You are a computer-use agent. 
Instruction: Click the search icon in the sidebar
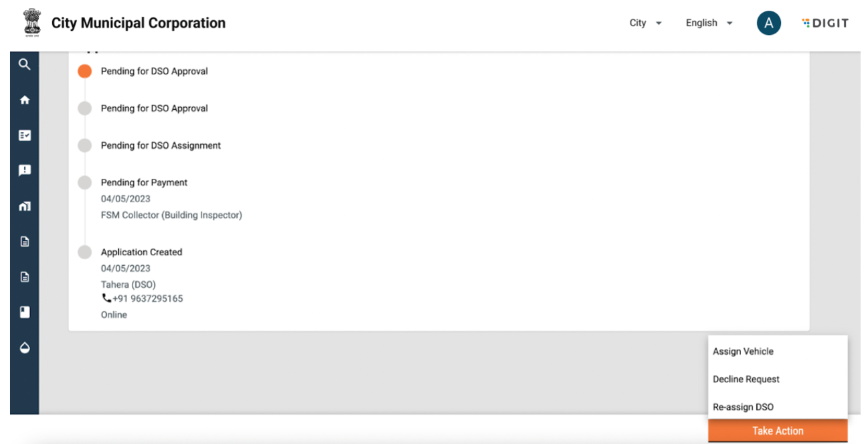pyautogui.click(x=25, y=64)
